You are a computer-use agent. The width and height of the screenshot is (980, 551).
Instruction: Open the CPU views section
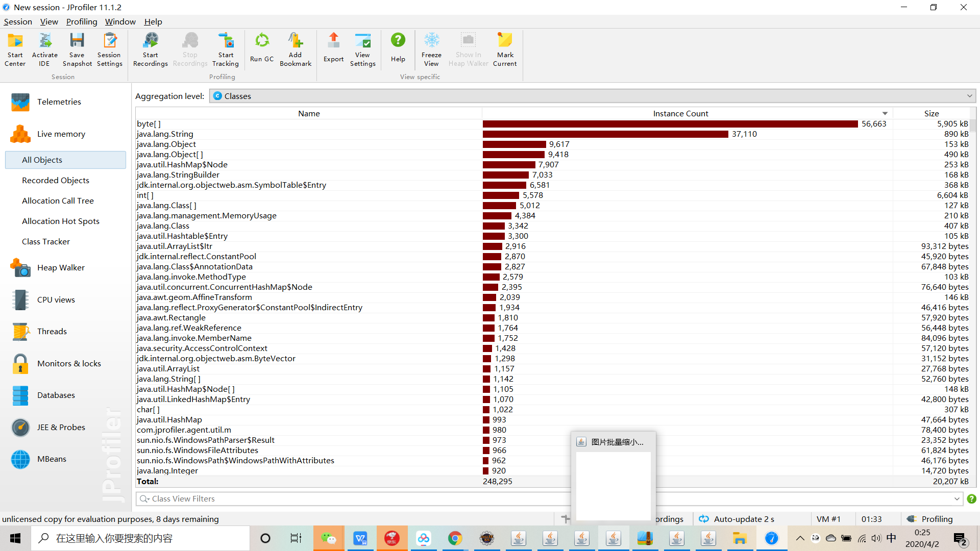click(56, 300)
